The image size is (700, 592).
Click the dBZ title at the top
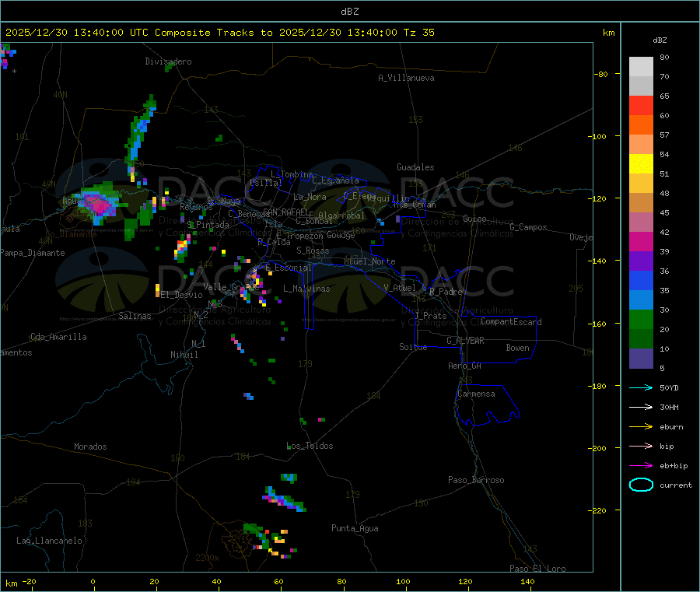click(x=349, y=11)
